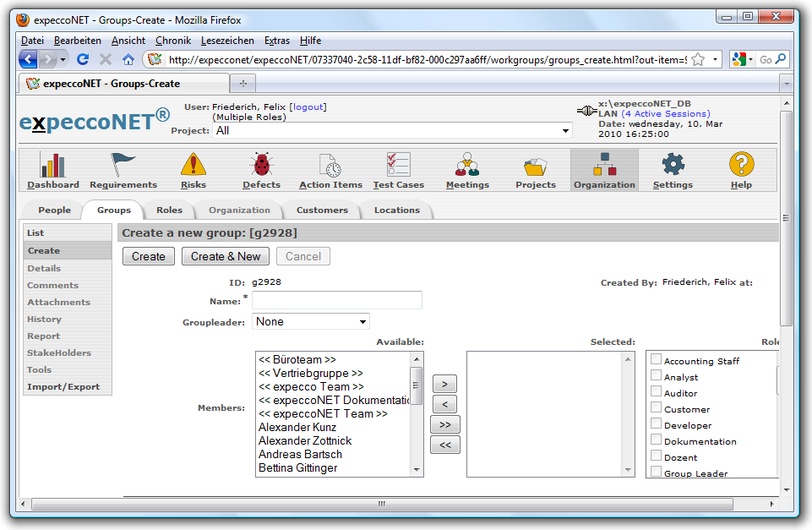Open the Project dropdown showing All
Screen dimensions: 812x530
point(393,130)
